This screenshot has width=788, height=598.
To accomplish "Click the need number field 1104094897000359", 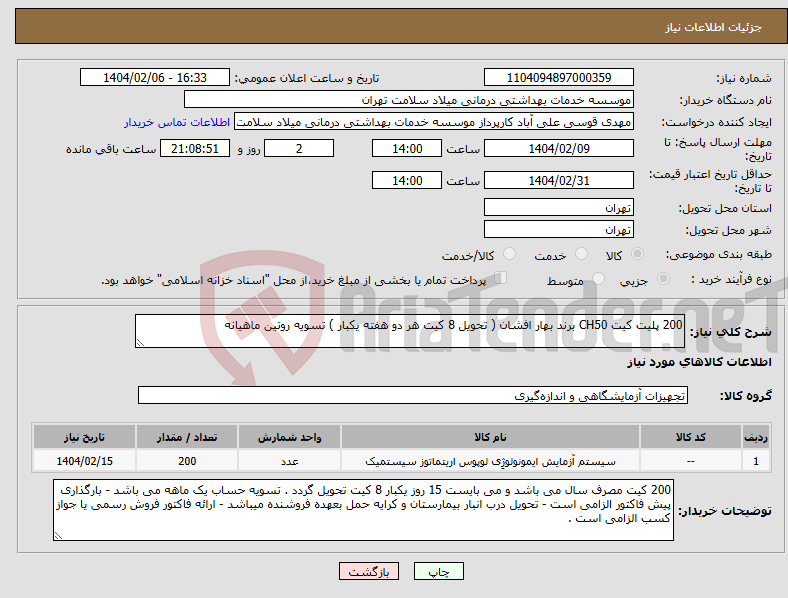I will (559, 77).
